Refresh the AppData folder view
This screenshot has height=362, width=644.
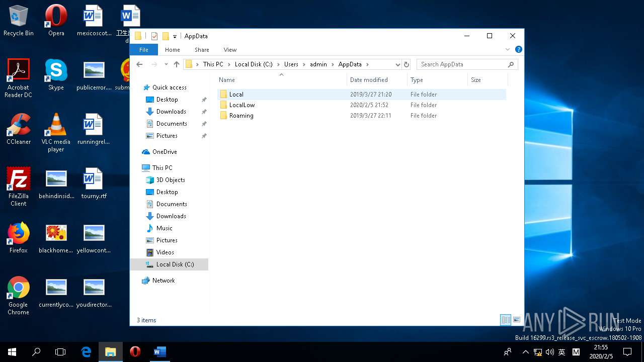click(x=407, y=64)
